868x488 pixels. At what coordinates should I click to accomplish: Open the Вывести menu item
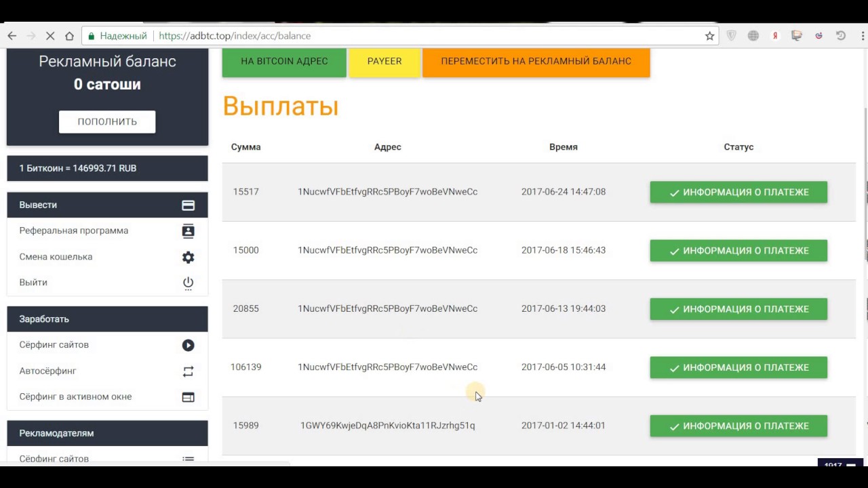(107, 205)
